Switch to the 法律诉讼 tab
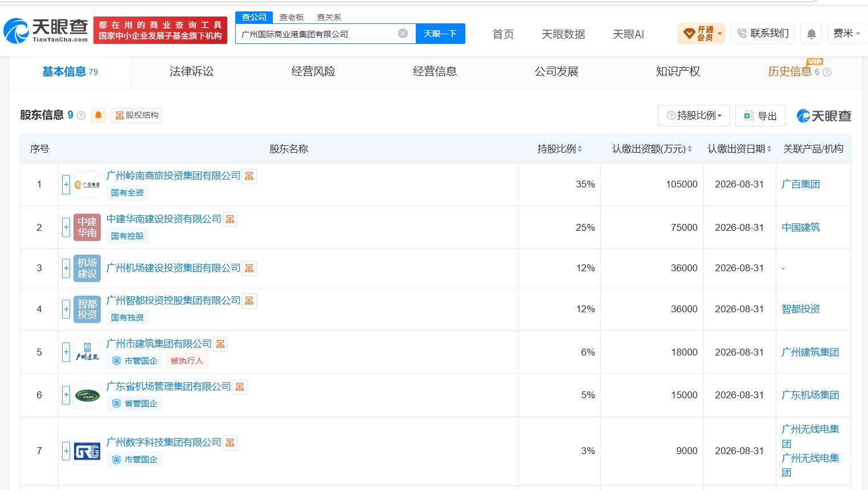 pyautogui.click(x=191, y=72)
